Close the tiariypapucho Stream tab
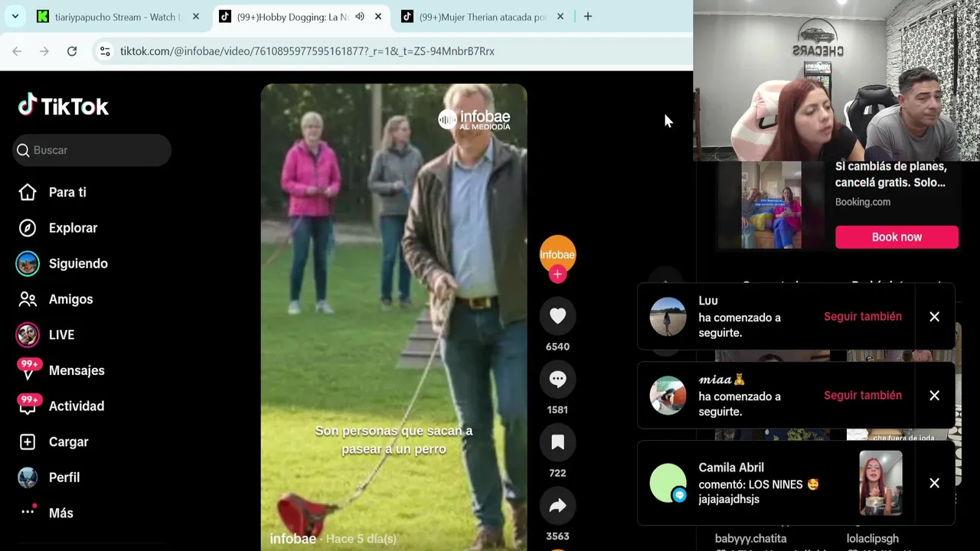Image resolution: width=980 pixels, height=551 pixels. [196, 16]
